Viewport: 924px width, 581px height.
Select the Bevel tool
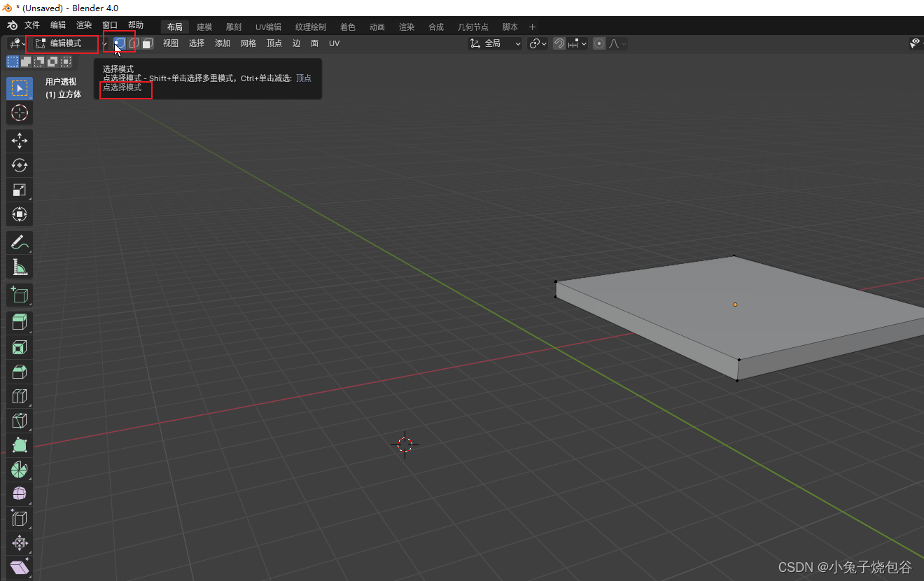(x=20, y=372)
